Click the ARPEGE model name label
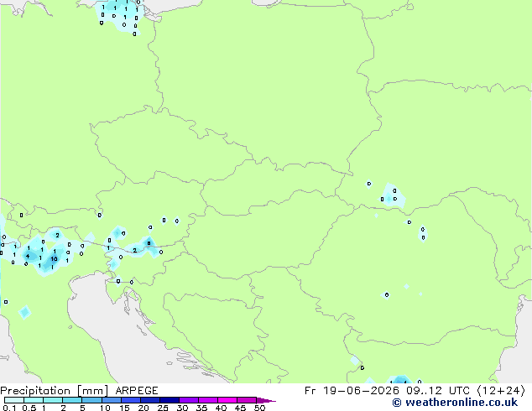 [137, 391]
